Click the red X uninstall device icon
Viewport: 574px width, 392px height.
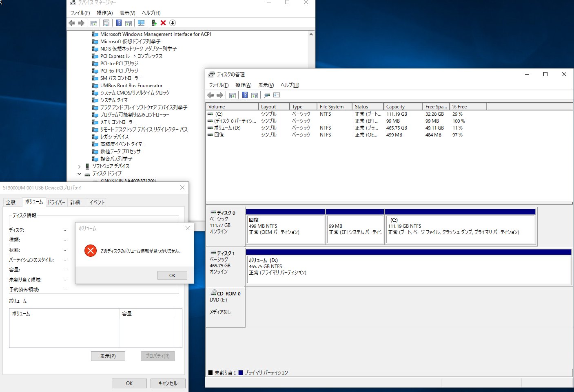point(163,23)
